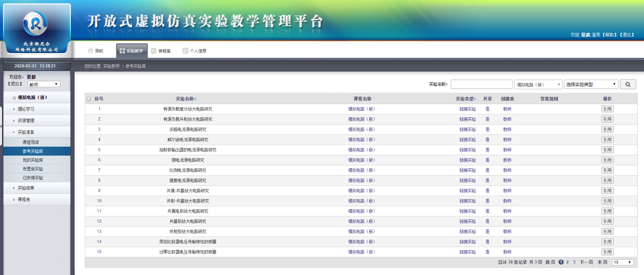Click 引用 button for experiment row 1
Screen dimensions: 644x275
click(x=607, y=109)
